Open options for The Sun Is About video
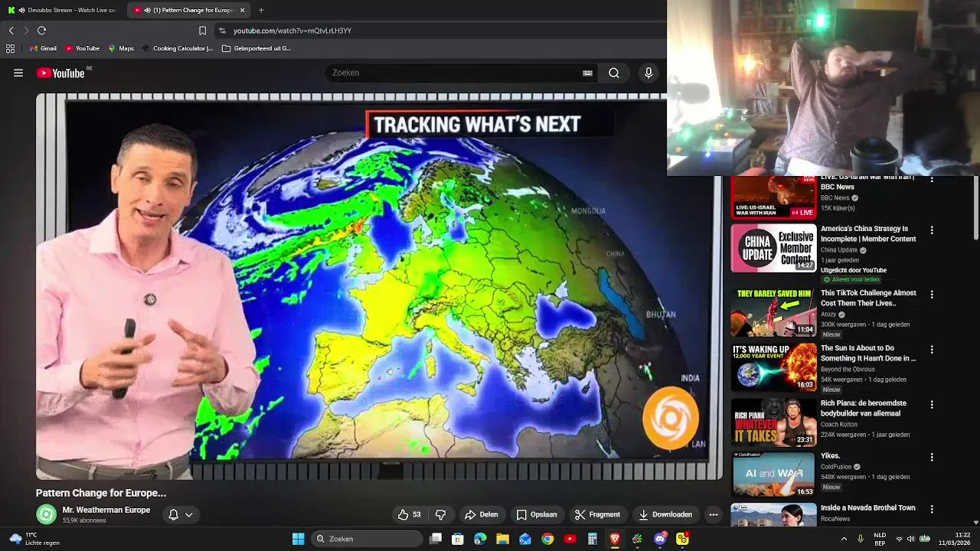The image size is (980, 551). coord(932,349)
